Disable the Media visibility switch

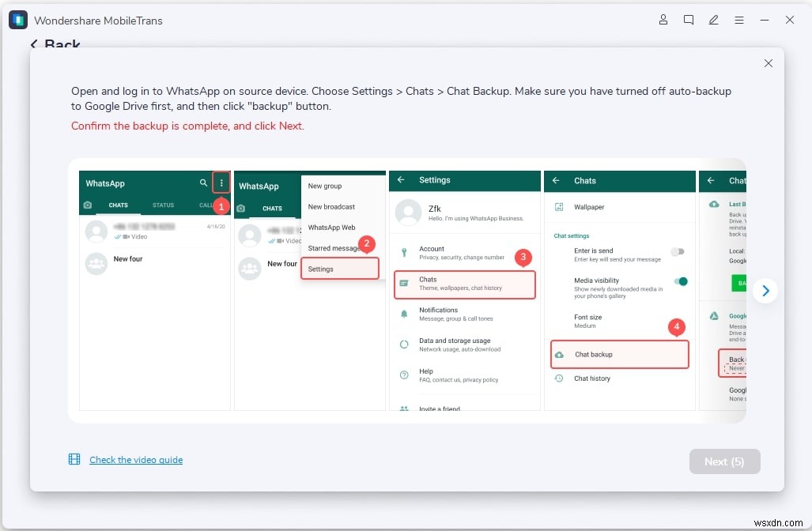pyautogui.click(x=678, y=281)
